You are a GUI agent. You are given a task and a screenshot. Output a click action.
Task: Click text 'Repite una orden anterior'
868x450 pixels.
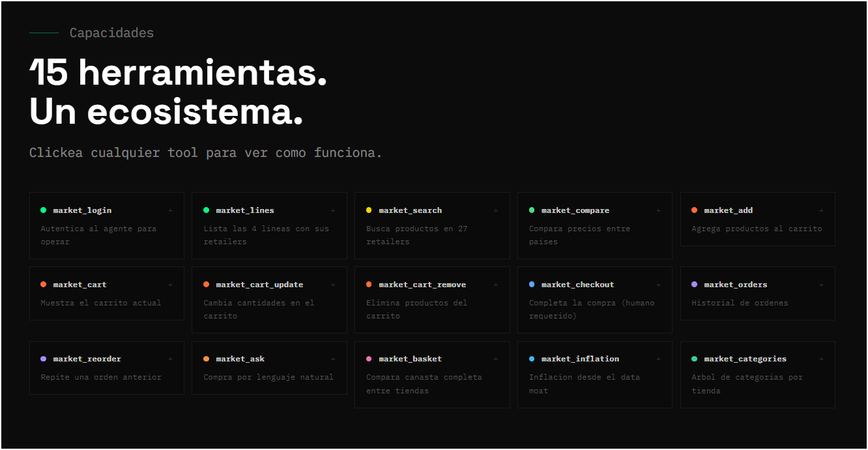click(100, 377)
